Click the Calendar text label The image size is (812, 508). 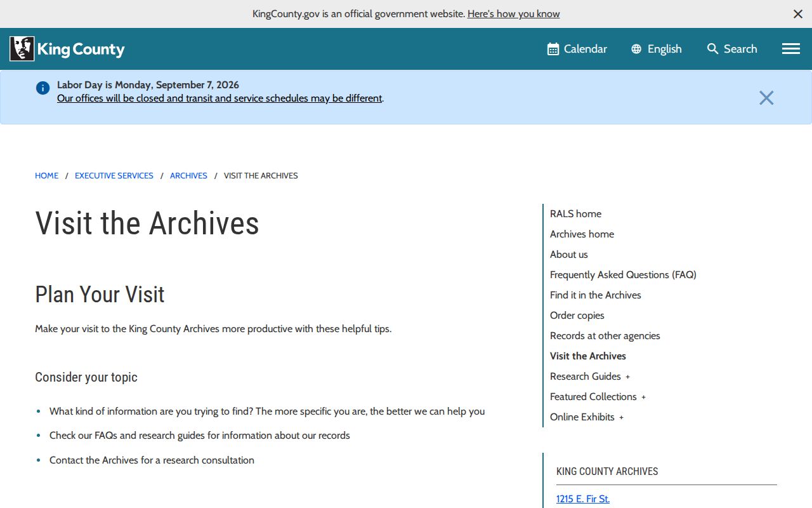(586, 49)
